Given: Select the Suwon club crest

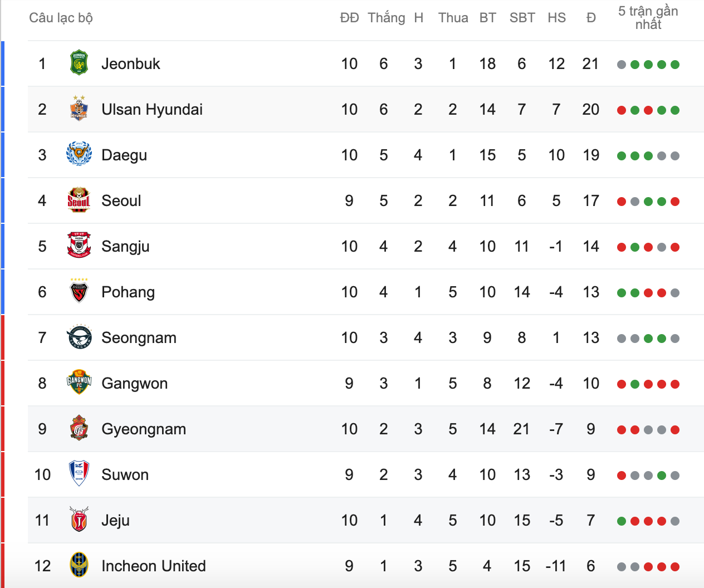Looking at the screenshot, I should point(79,474).
